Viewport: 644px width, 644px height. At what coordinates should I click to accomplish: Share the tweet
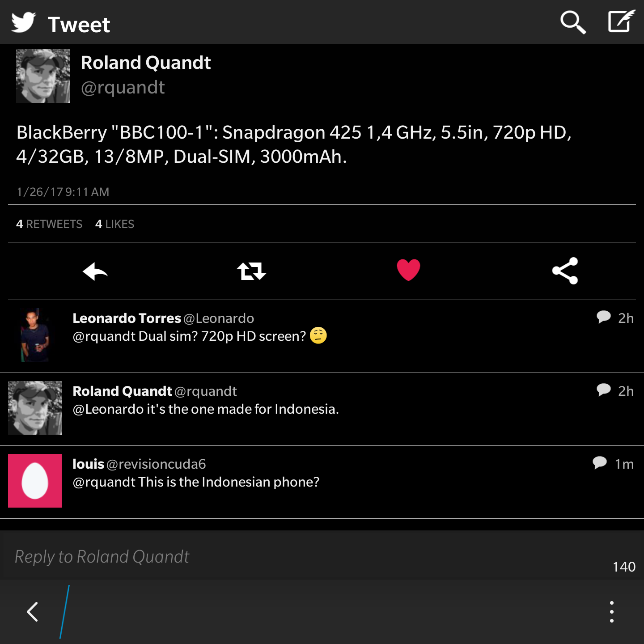[565, 271]
